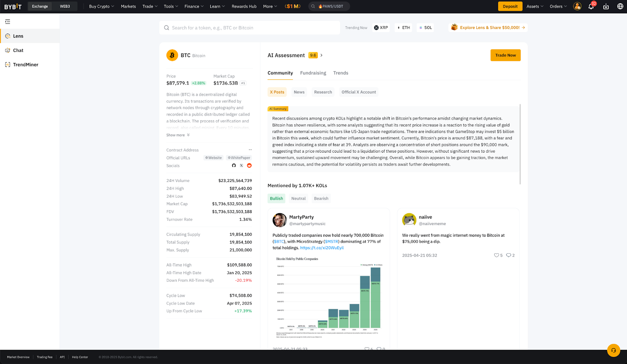The image size is (627, 364).
Task: Open the Orders dropdown
Action: (x=558, y=6)
